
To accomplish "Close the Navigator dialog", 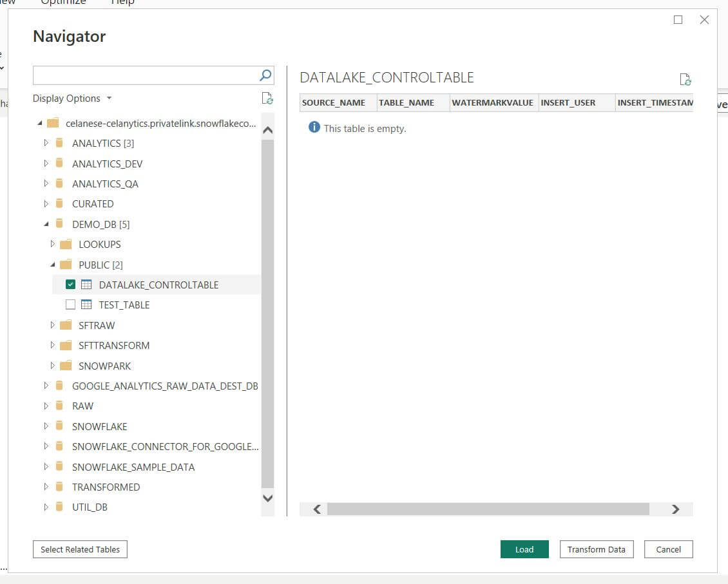I will (704, 19).
